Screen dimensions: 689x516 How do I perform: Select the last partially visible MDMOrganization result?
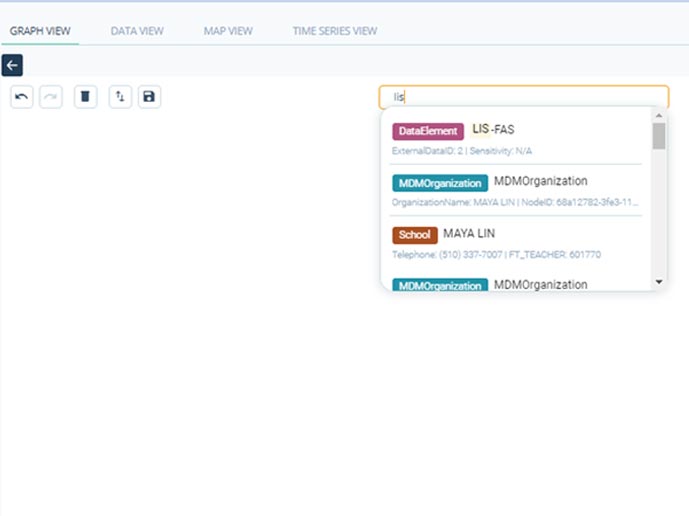tap(516, 283)
